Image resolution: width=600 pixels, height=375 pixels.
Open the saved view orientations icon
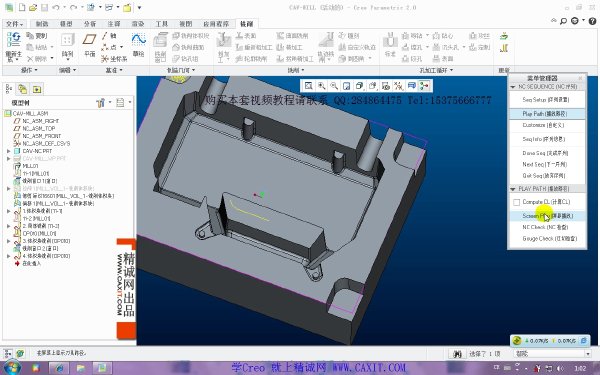[x=372, y=86]
